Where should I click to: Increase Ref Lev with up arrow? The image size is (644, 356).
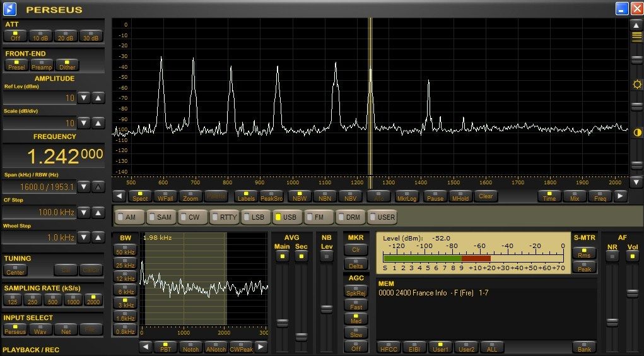[x=98, y=98]
